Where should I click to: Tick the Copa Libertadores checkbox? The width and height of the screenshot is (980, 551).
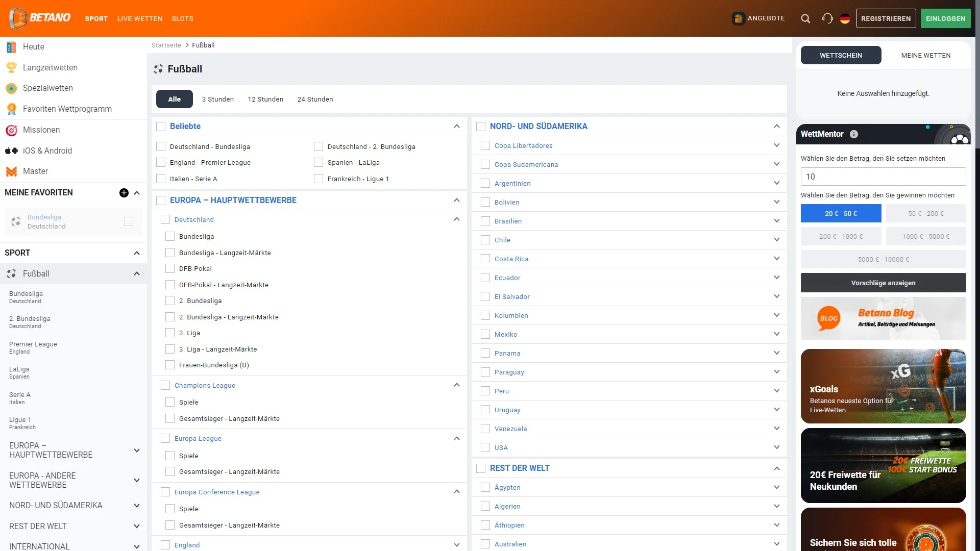tap(485, 145)
